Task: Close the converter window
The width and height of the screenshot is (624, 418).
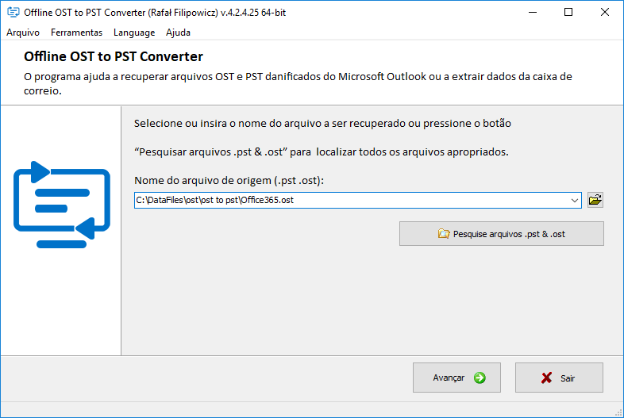Action: [x=605, y=12]
